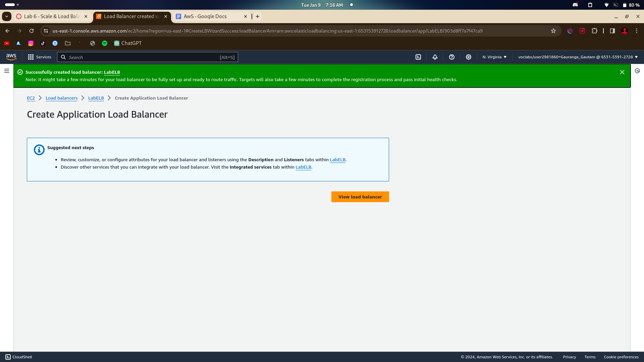Open the notifications bell icon
644x362 pixels.
click(435, 57)
